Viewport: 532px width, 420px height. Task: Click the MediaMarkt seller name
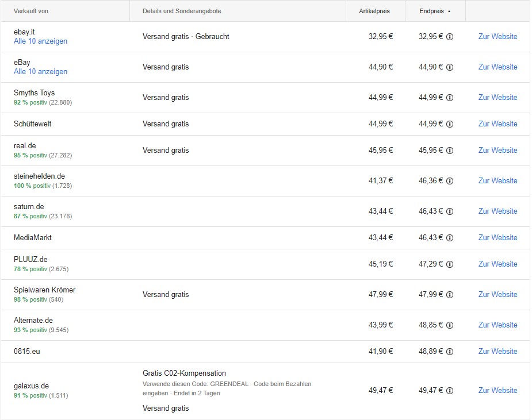(x=33, y=238)
